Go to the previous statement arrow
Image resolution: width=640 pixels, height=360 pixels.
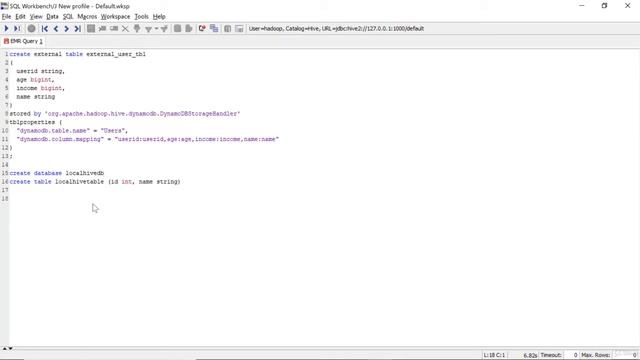[x=56, y=29]
